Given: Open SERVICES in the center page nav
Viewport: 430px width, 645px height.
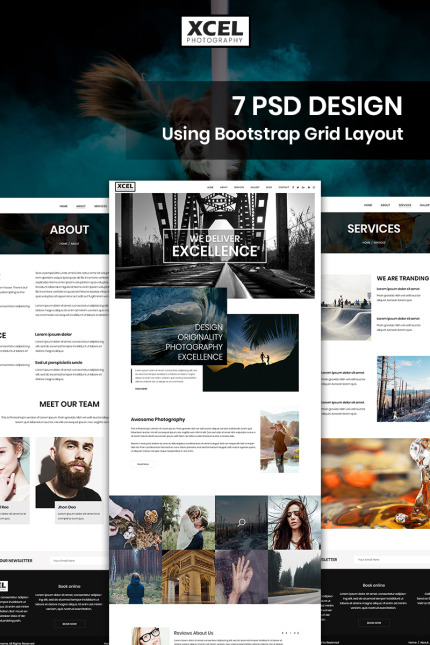Looking at the screenshot, I should [x=239, y=187].
